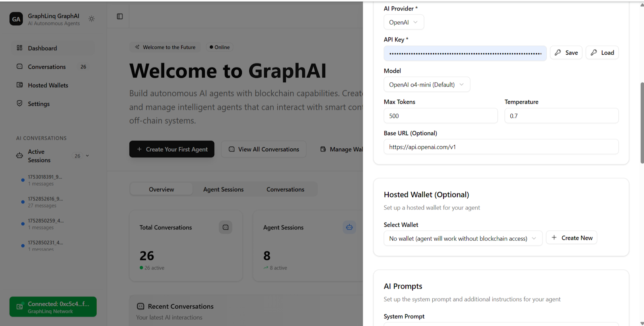
Task: Click Create Your First Agent button
Action: coord(172,149)
